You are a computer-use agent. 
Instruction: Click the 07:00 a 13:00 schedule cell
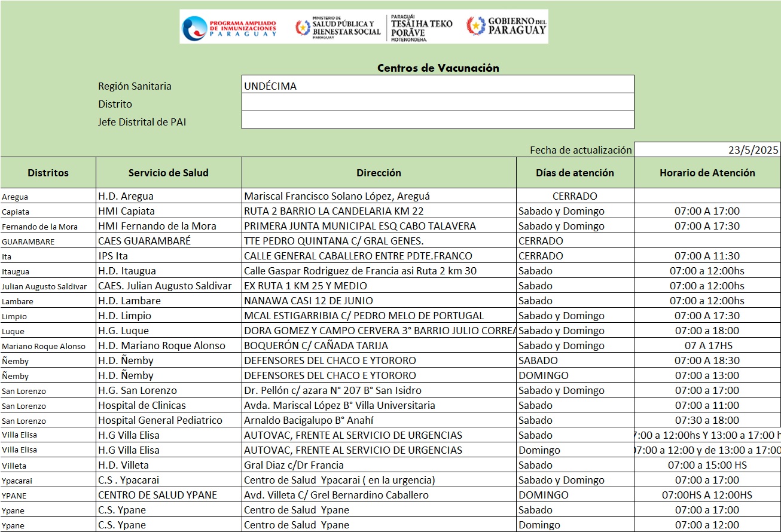tap(707, 375)
